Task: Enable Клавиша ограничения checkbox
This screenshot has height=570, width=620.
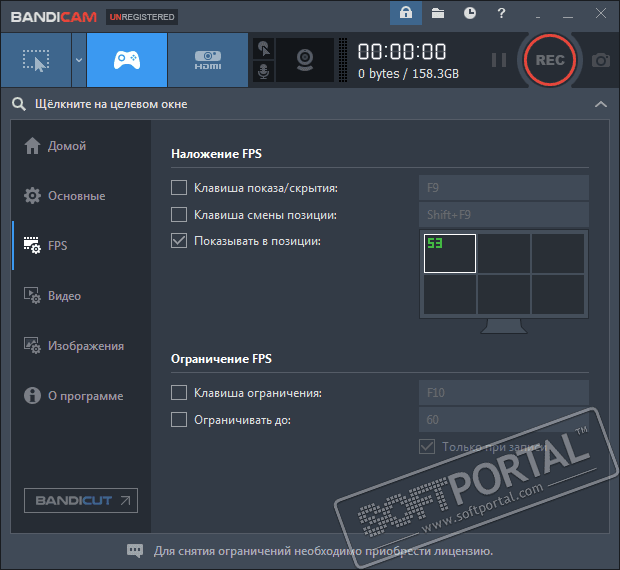Action: click(x=179, y=393)
